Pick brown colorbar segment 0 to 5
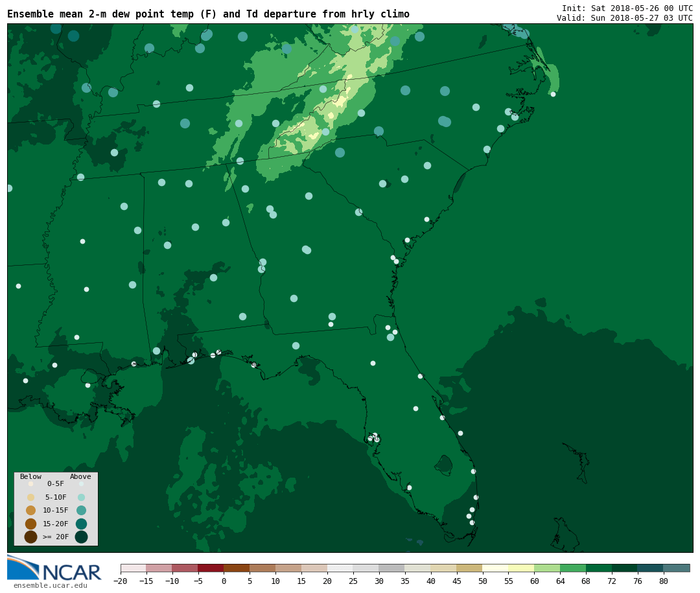This screenshot has height=593, width=700. point(237,568)
